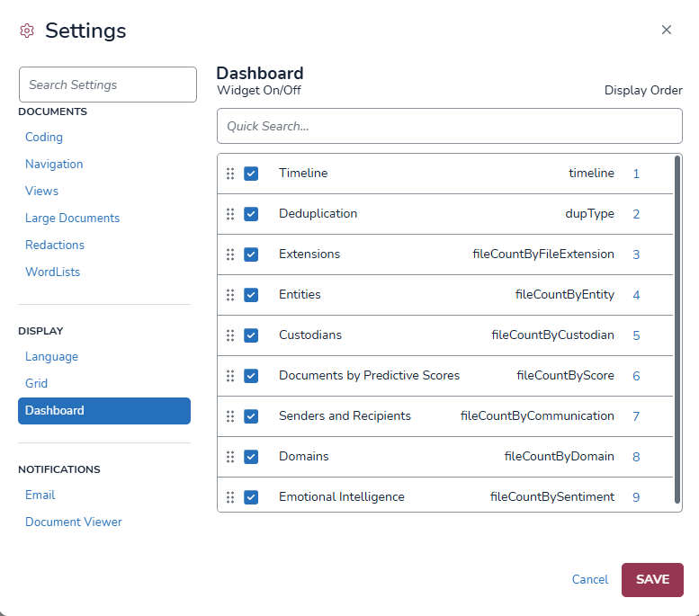Click the drag handle beside Deduplication

[230, 214]
